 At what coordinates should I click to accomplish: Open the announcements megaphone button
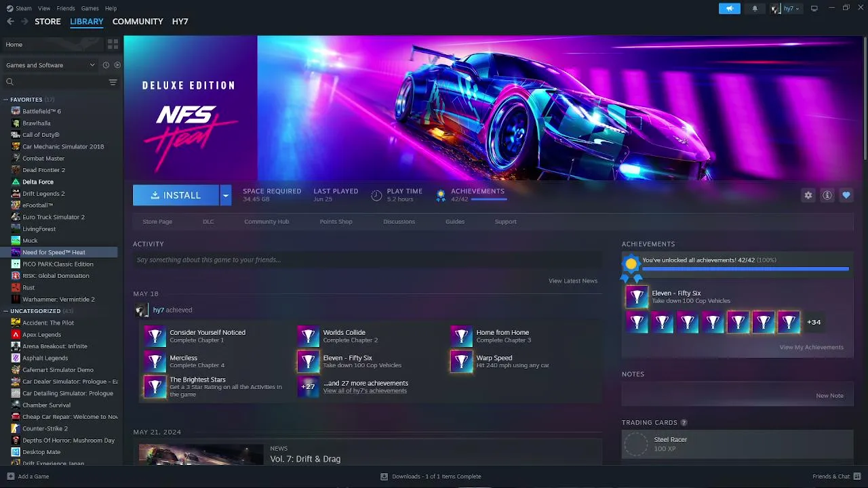(730, 8)
